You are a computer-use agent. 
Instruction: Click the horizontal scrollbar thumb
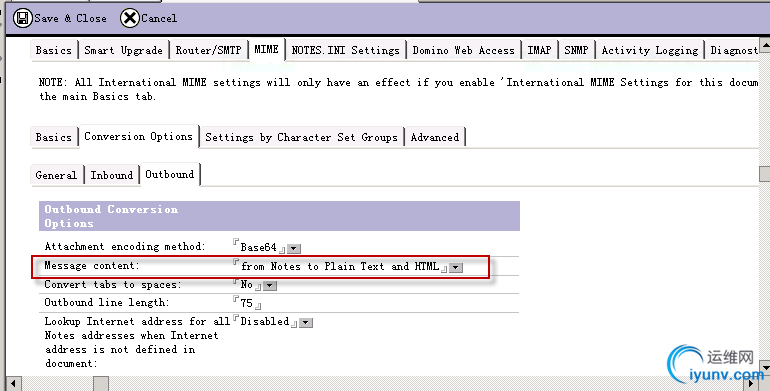click(x=101, y=384)
